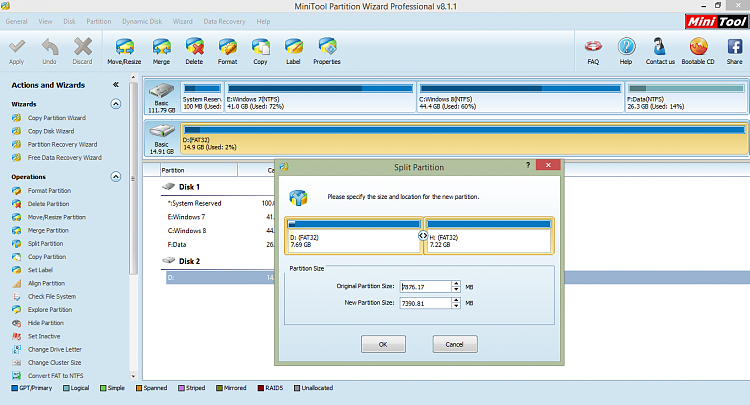Click the Help question mark icon
This screenshot has width=750, height=405.
(626, 47)
